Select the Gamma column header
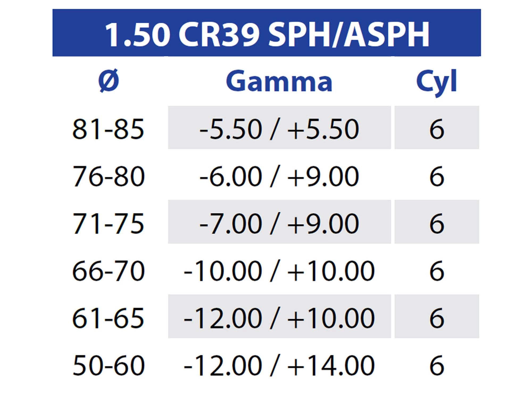Screen dimensions: 532x399 pos(279,81)
